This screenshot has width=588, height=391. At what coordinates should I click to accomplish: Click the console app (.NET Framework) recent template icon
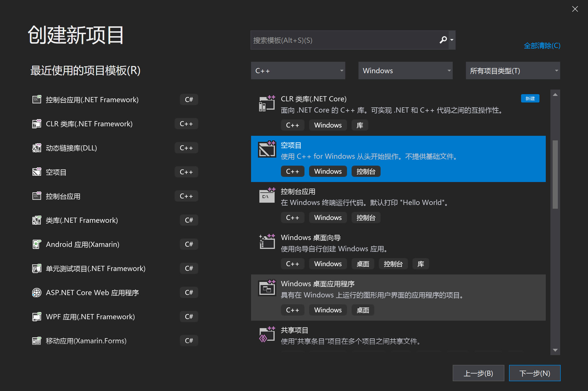tap(36, 99)
